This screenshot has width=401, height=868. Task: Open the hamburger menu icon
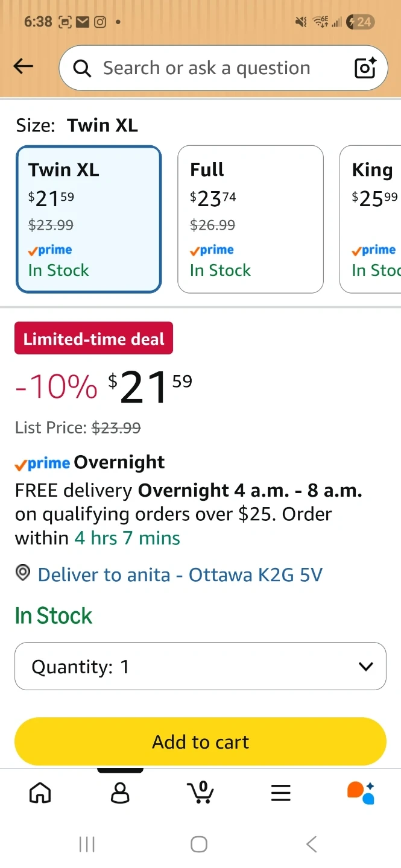tap(281, 792)
